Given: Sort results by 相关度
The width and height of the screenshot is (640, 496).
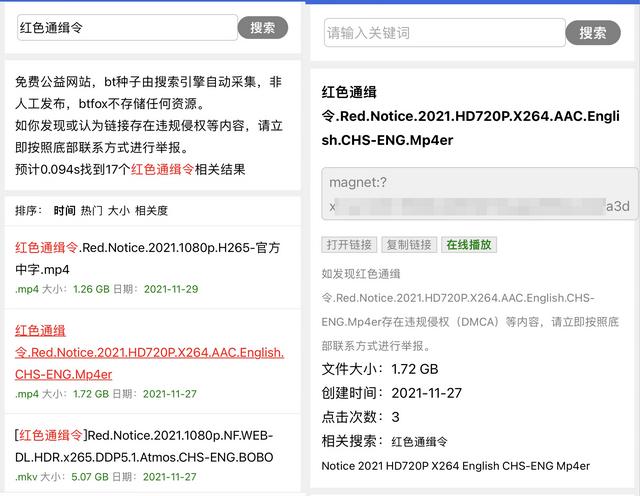Looking at the screenshot, I should pyautogui.click(x=151, y=211).
